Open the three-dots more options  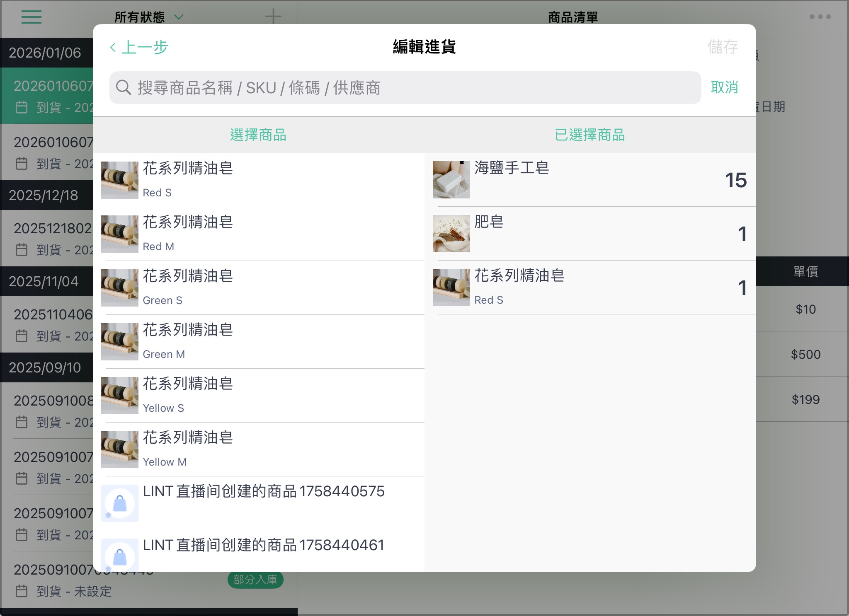[x=820, y=17]
